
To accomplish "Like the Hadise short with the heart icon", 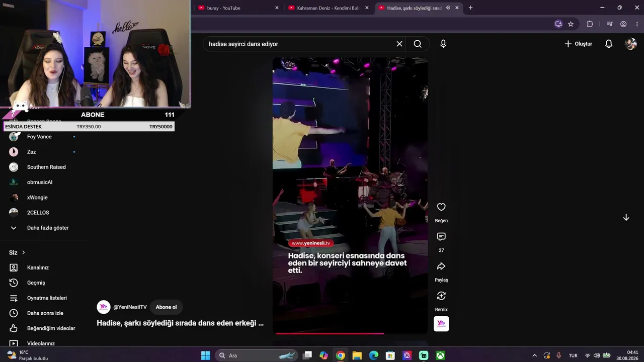I will pos(441,207).
